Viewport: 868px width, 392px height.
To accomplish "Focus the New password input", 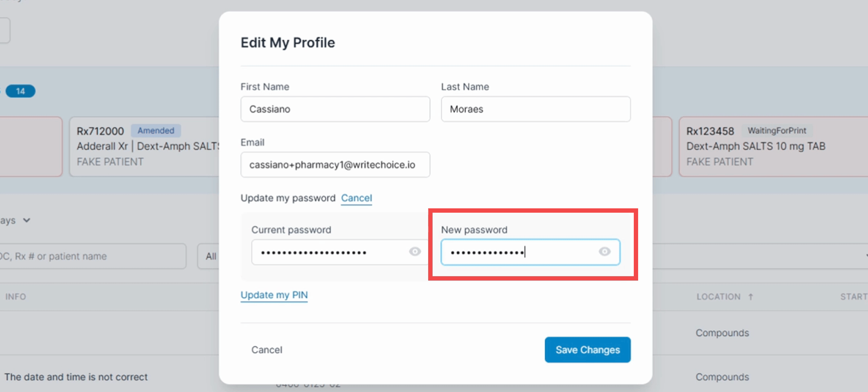I will (515, 252).
